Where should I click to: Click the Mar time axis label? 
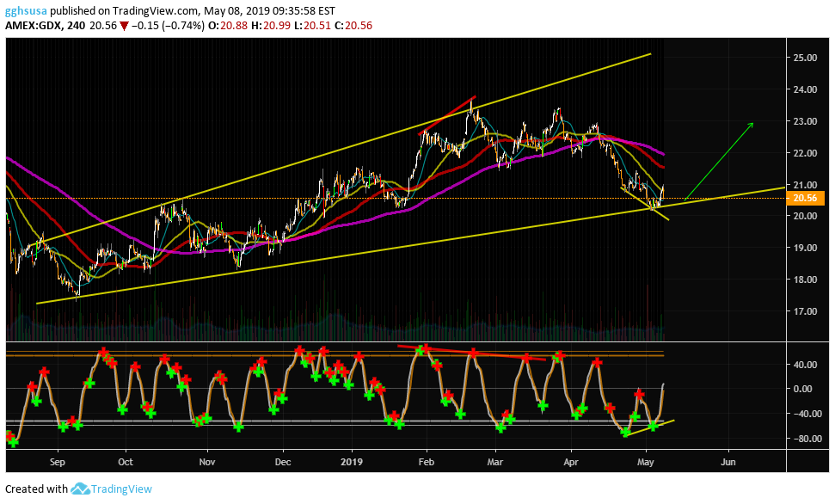(x=495, y=462)
